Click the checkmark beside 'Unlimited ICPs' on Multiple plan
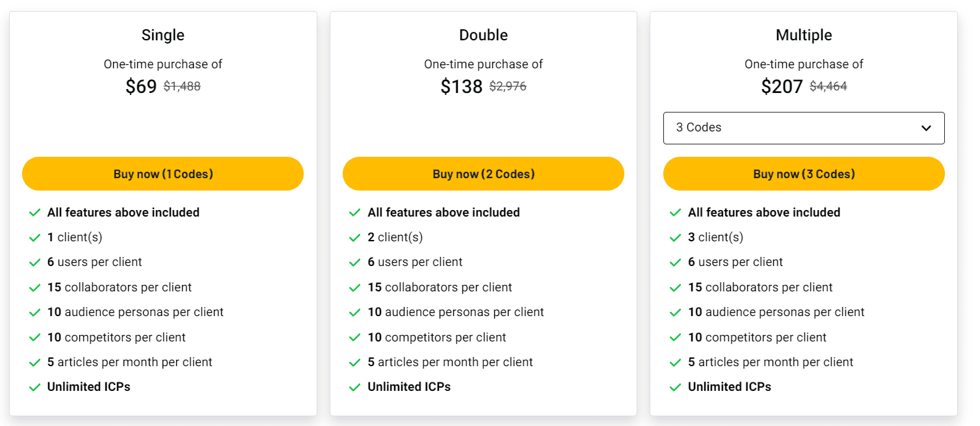Screen dimensions: 980x426 coord(676,386)
